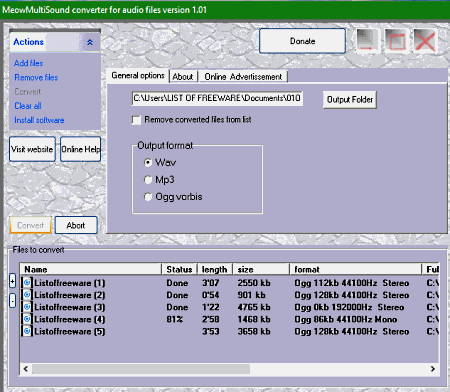This screenshot has height=392, width=450.
Task: Click the red minimize icon near Donate
Action: [367, 41]
